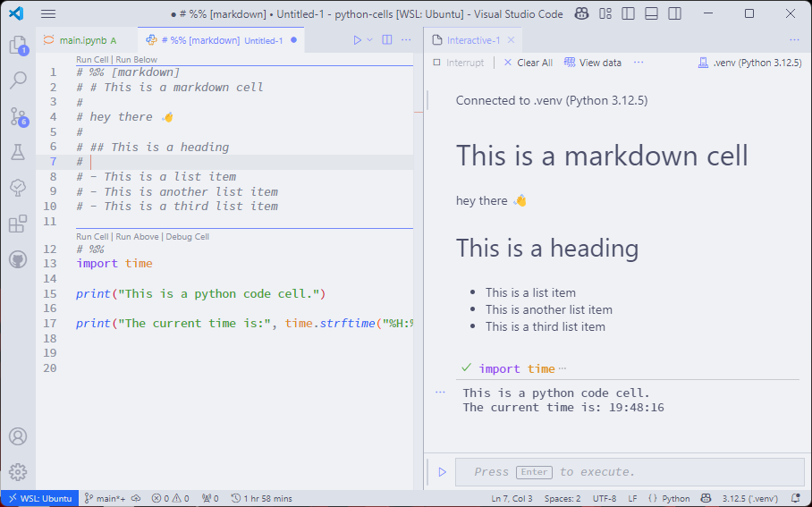Close the Interactive-1 tab
Screen dimensions: 812x507
pyautogui.click(x=512, y=40)
